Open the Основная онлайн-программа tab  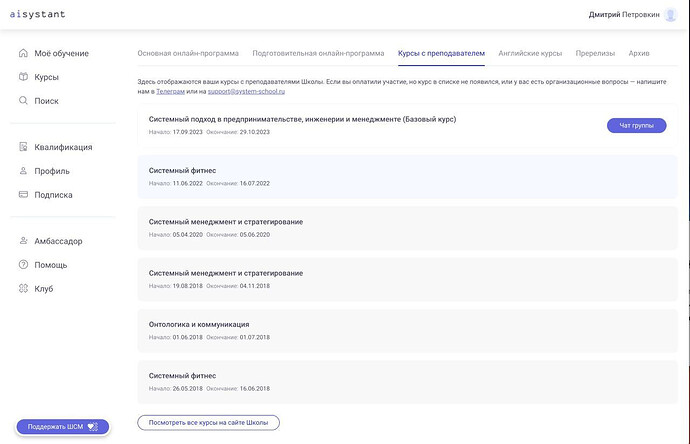[188, 53]
